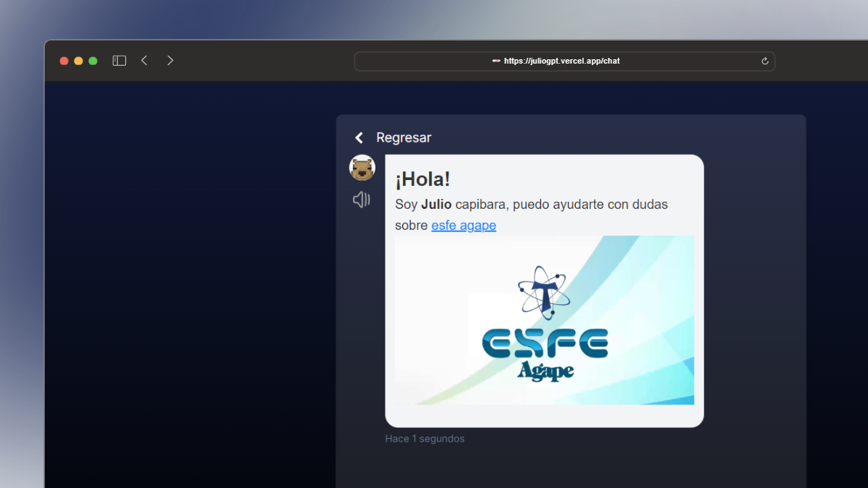Image resolution: width=868 pixels, height=488 pixels.
Task: Click the ESFE Agape logo image
Action: (x=542, y=320)
